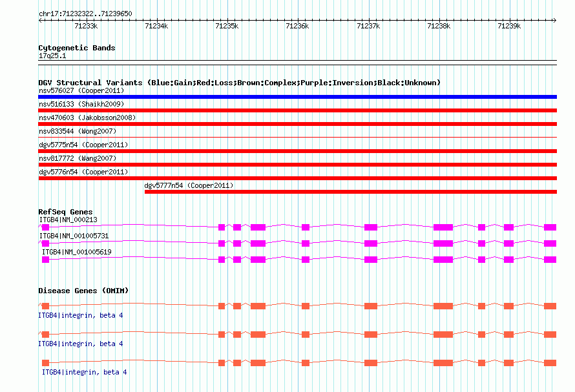Click the nsv576027 blue gain variant bar
This screenshot has height=392, width=575.
tap(297, 97)
